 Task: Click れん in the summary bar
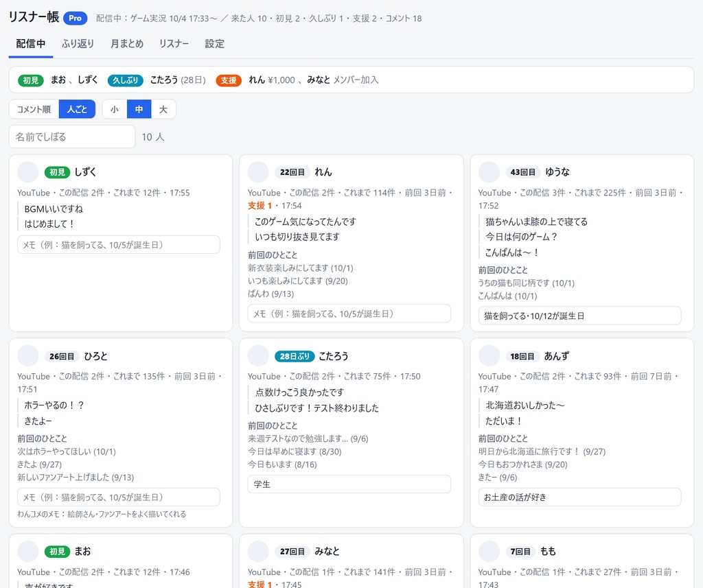[x=257, y=80]
